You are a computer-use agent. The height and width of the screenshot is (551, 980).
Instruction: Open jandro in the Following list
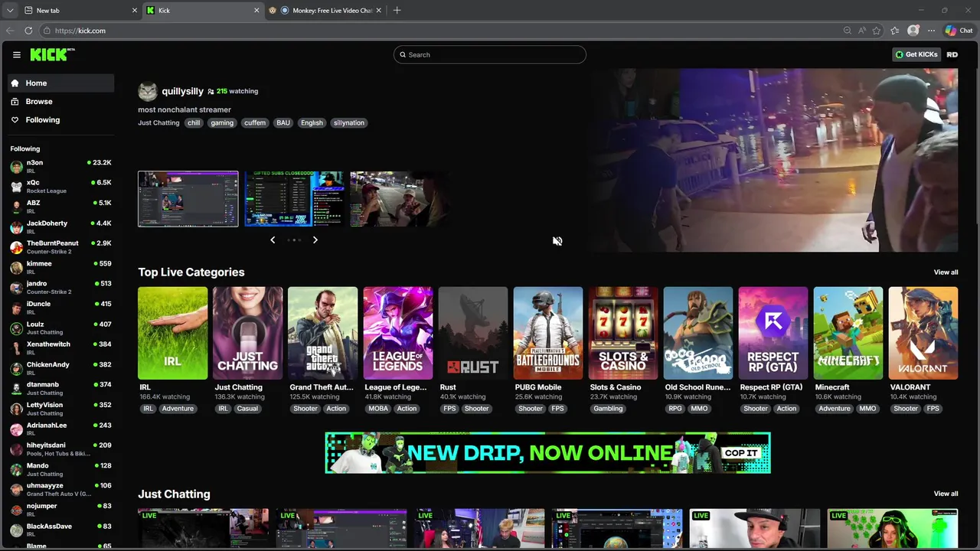coord(61,287)
